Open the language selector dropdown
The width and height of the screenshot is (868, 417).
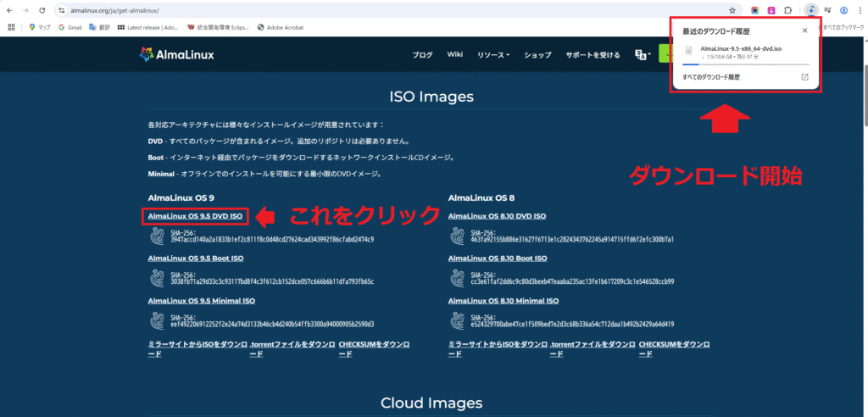pos(643,55)
